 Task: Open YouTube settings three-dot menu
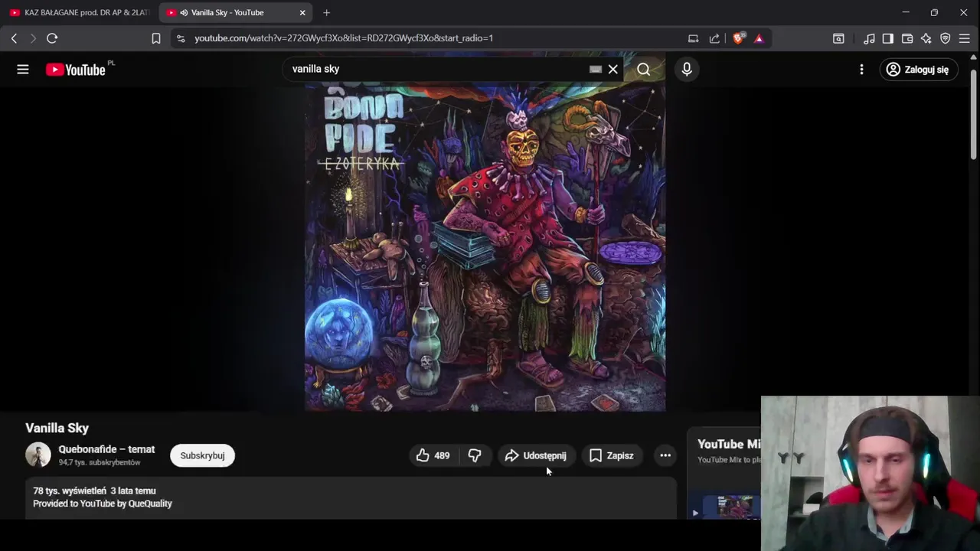point(861,70)
